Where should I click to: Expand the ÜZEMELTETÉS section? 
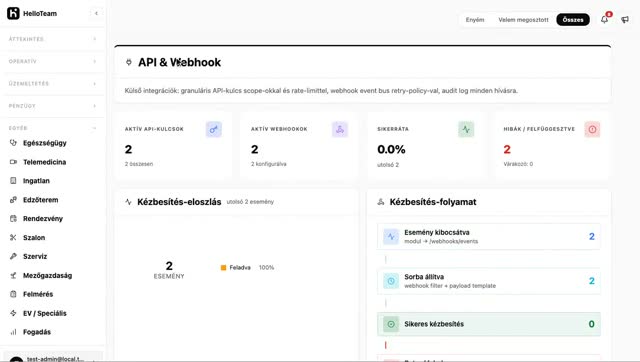[52, 84]
